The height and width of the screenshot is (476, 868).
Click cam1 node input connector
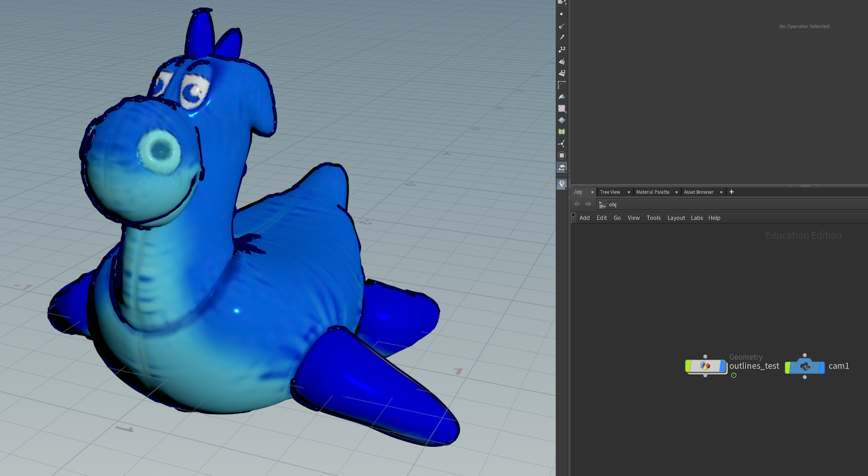(805, 356)
